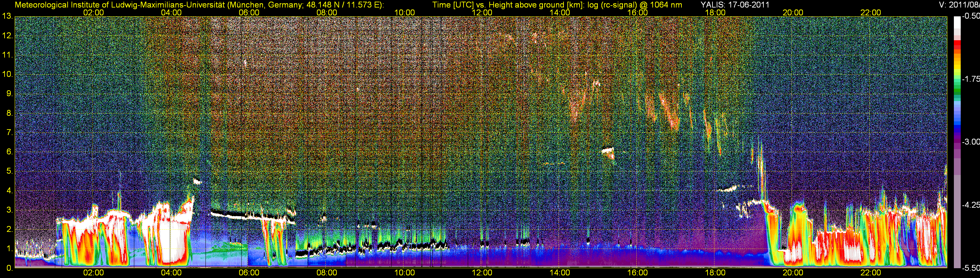Click the 5 km height axis label
980x278 pixels.
pos(9,171)
